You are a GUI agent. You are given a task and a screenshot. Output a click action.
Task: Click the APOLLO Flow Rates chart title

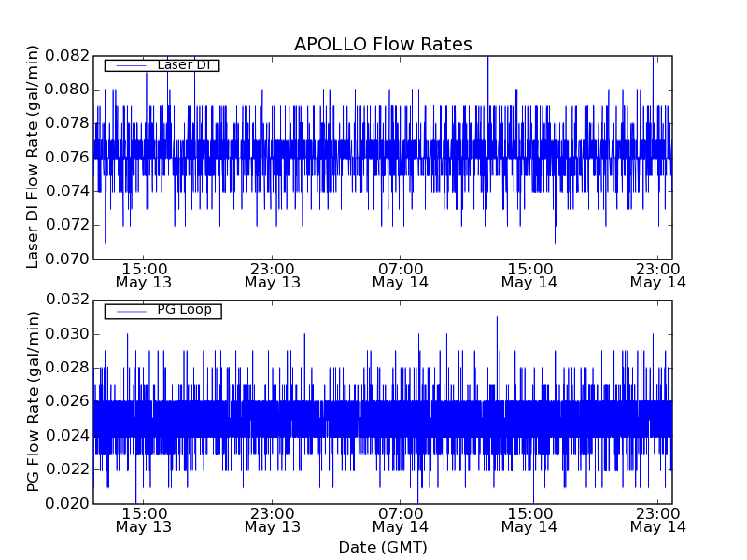pos(383,45)
